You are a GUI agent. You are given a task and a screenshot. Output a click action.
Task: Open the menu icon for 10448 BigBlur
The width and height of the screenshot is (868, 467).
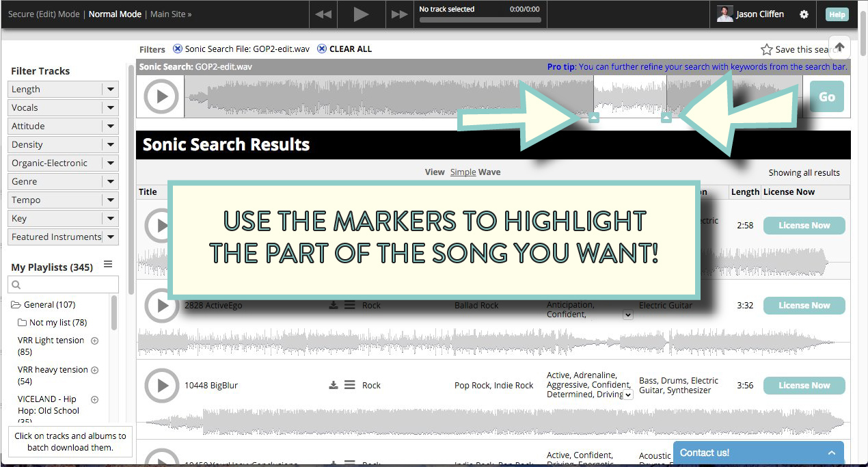349,386
